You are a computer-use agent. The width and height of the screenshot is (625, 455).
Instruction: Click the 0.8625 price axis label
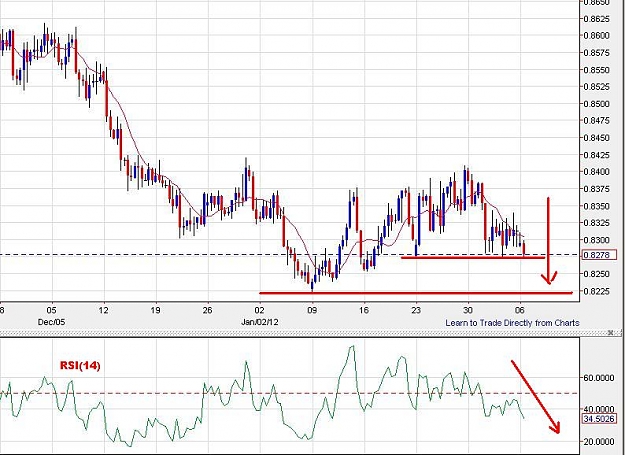pyautogui.click(x=596, y=19)
